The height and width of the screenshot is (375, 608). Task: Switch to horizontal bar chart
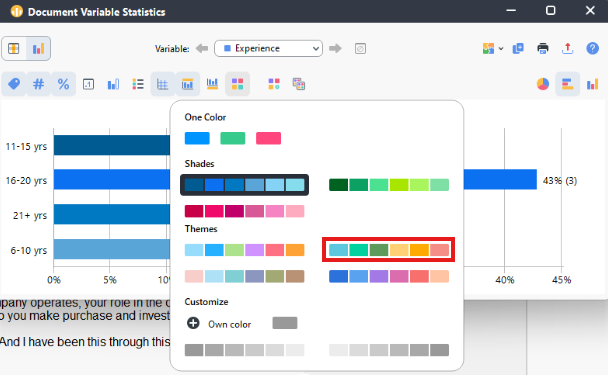[568, 84]
